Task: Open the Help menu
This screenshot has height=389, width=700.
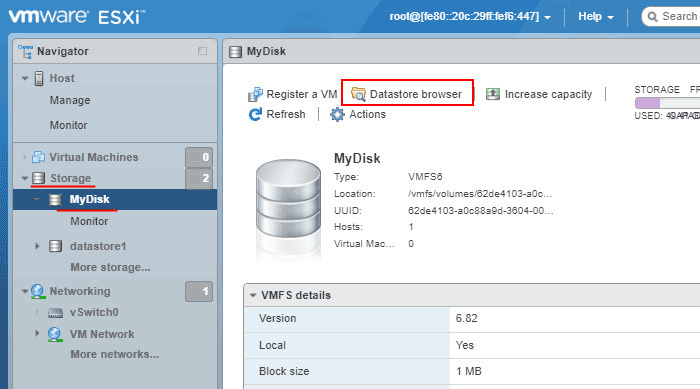Action: coord(596,17)
